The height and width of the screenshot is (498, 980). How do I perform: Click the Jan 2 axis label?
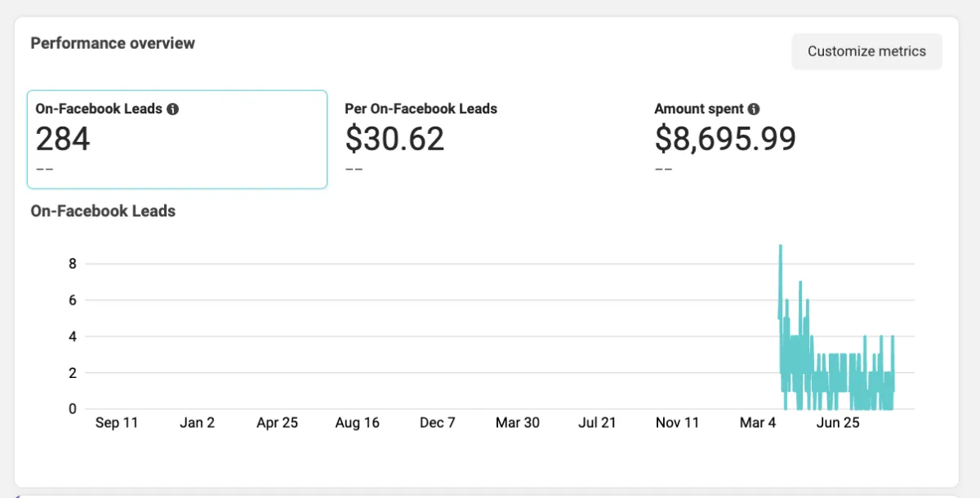[x=197, y=423]
